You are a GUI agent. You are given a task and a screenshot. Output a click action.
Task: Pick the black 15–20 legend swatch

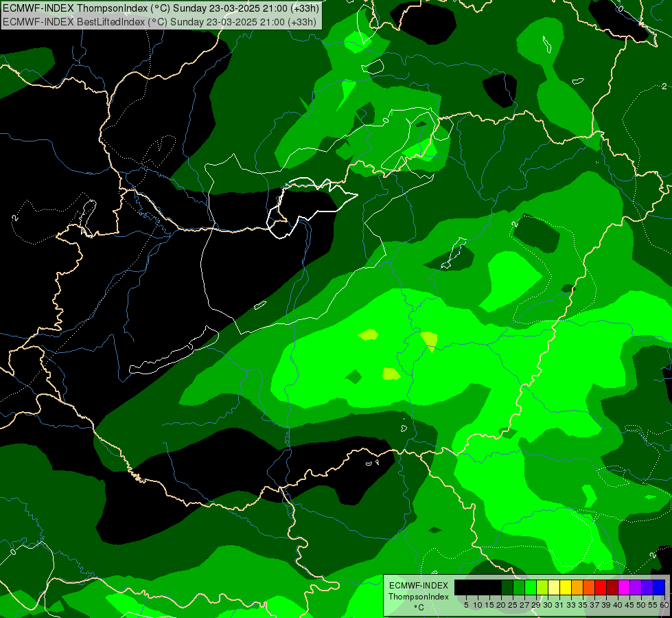[x=496, y=587]
